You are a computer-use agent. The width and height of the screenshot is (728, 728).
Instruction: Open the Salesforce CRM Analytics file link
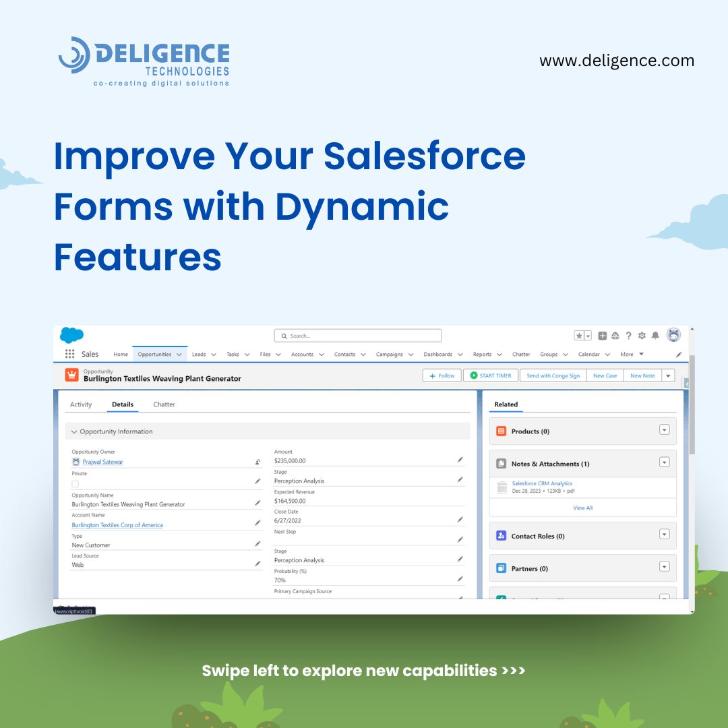tap(542, 483)
